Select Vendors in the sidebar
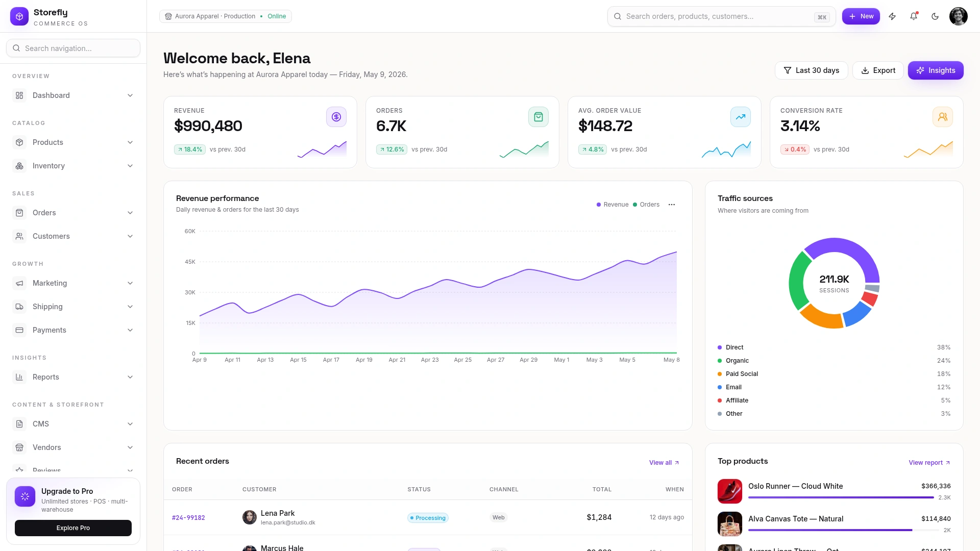The image size is (980, 551). 73,447
